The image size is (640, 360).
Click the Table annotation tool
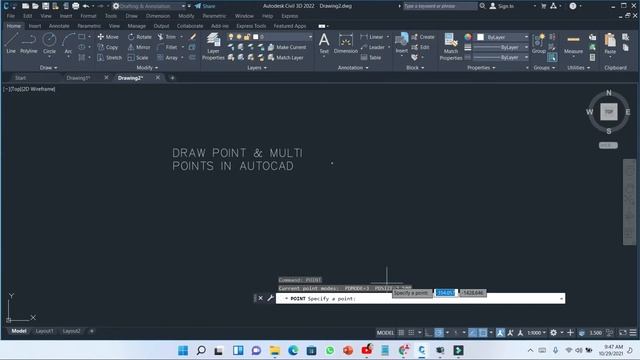click(371, 58)
